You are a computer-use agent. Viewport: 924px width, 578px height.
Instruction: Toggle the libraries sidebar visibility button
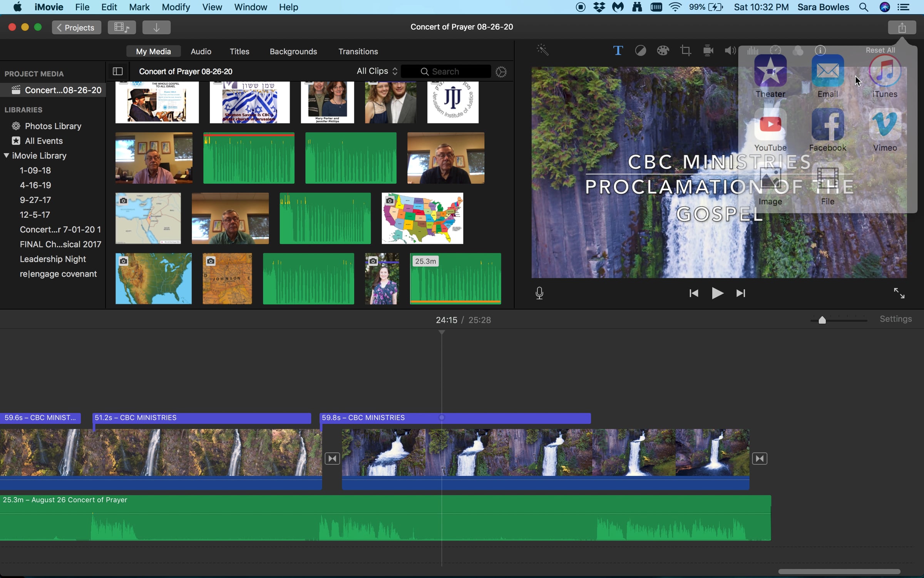[117, 71]
